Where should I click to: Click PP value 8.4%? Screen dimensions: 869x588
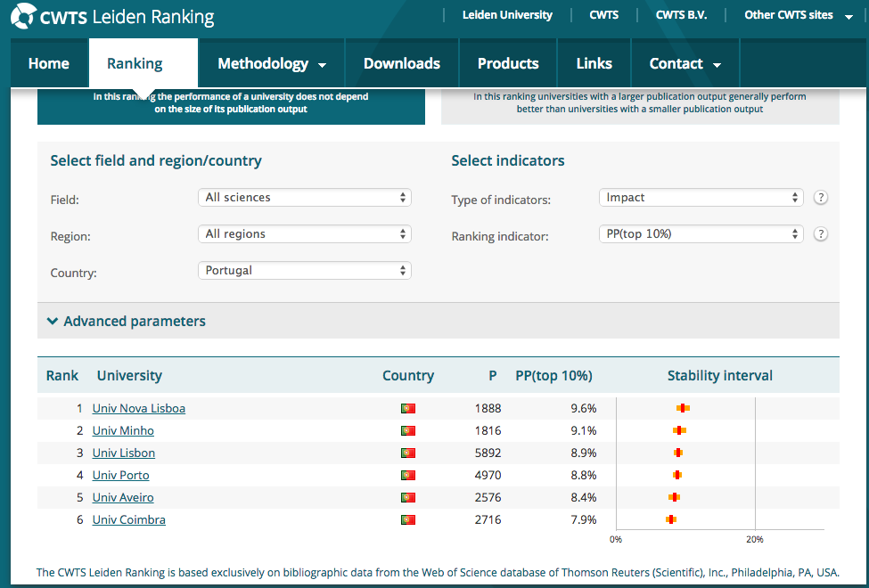click(584, 498)
